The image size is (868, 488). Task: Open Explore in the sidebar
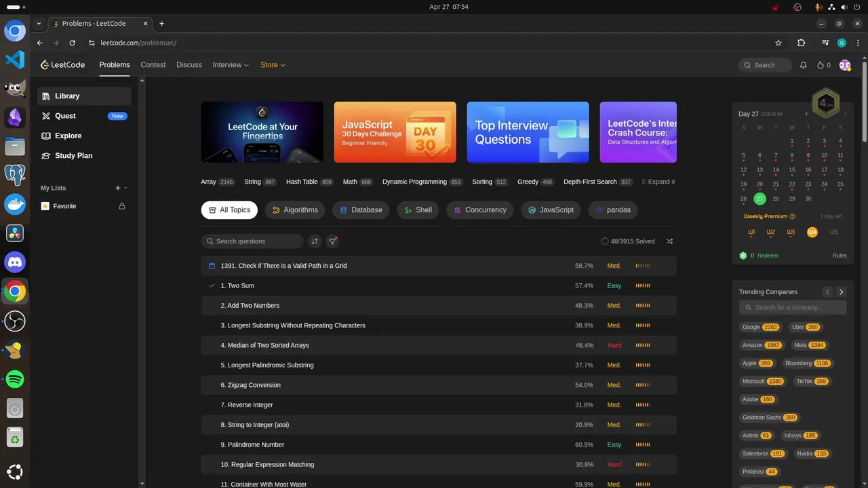click(84, 136)
